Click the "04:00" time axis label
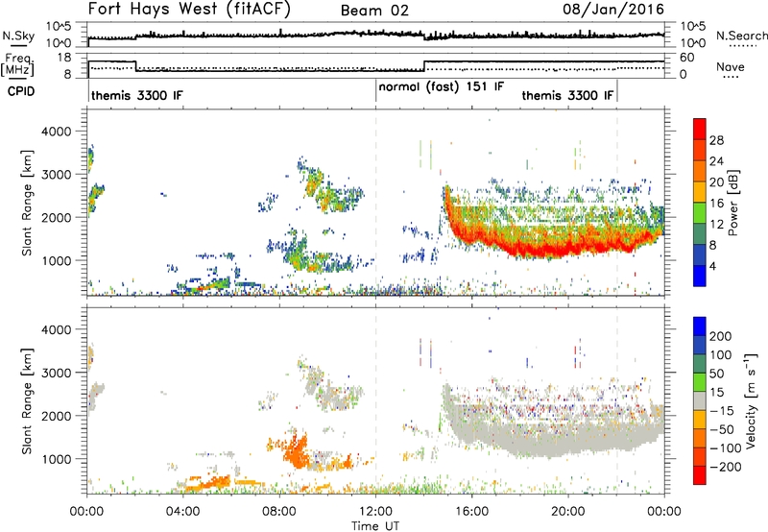Image resolution: width=768 pixels, height=532 pixels. point(182,512)
